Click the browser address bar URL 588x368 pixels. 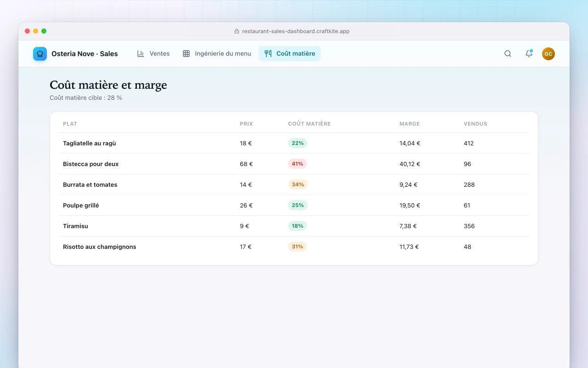coord(296,31)
